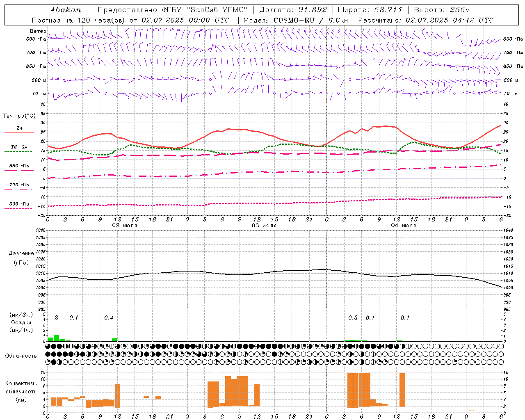Select the Давление panel label
The image size is (525, 420).
click(21, 253)
